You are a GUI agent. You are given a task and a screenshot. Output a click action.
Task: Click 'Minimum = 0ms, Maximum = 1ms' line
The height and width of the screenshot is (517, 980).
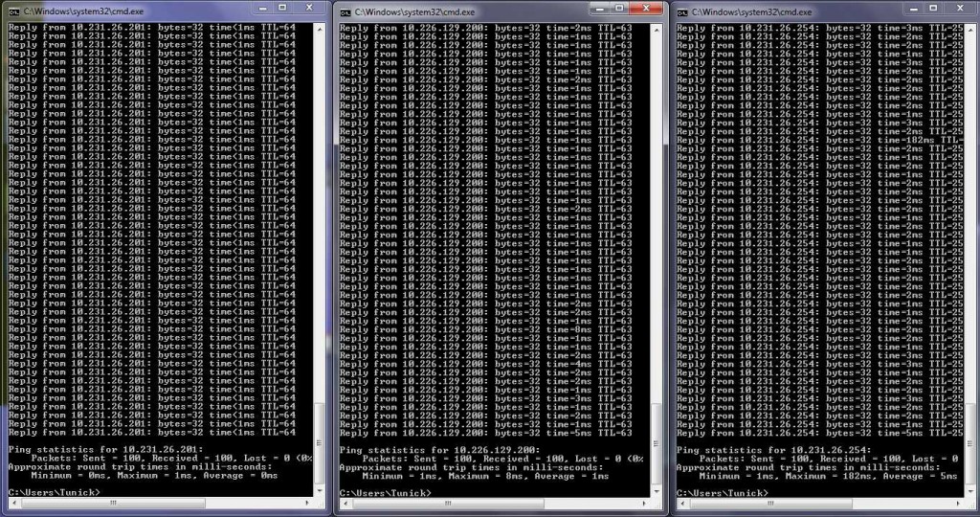154,475
